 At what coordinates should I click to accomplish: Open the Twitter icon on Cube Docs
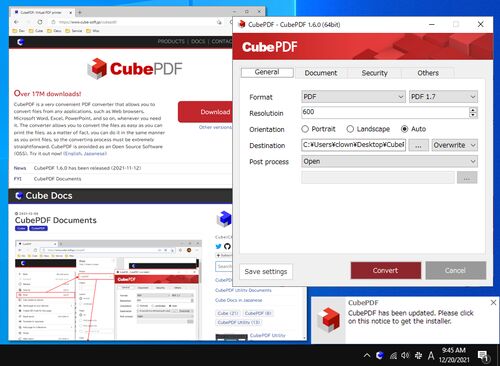click(218, 246)
